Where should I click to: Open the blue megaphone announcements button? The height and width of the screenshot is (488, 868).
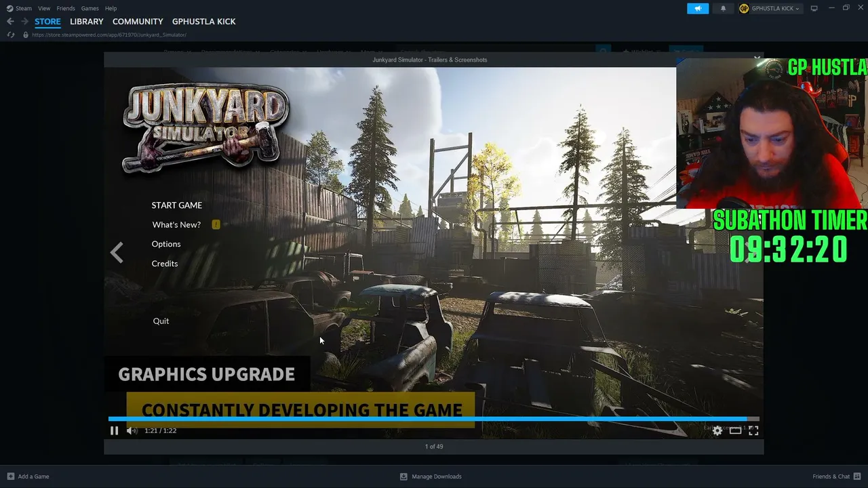pyautogui.click(x=698, y=8)
